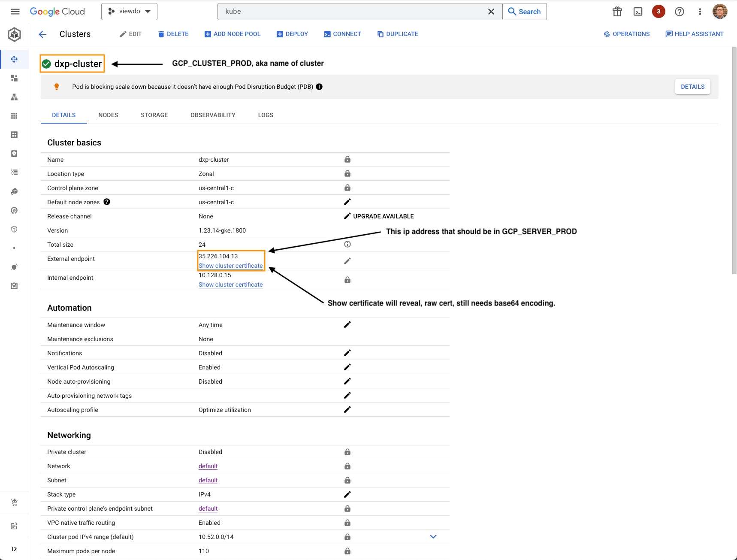Select the 35.226.104.13 external endpoint IP
The width and height of the screenshot is (737, 560).
[218, 256]
